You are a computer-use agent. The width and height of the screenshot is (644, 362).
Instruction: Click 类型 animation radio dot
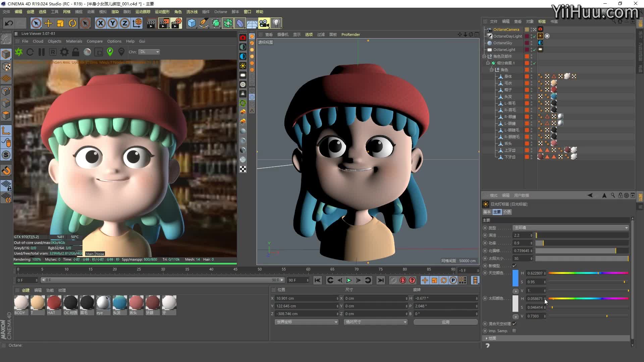[x=485, y=228]
